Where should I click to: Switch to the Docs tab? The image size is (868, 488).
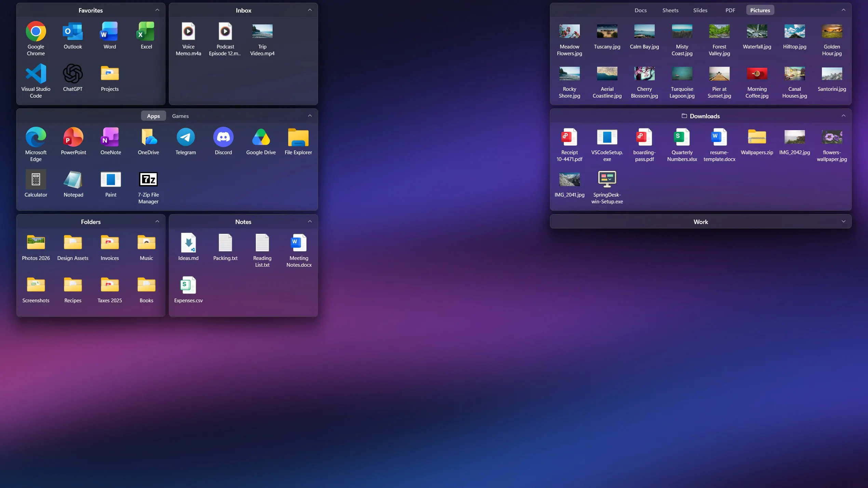pos(640,10)
